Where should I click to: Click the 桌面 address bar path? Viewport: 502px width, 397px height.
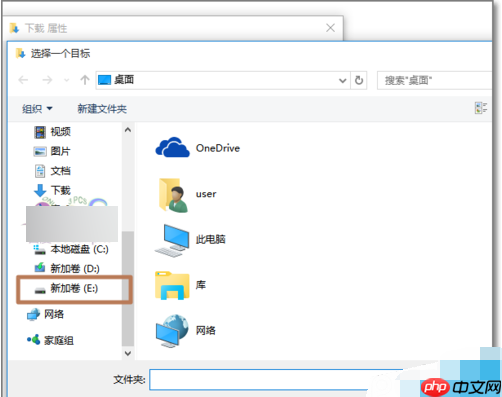click(124, 80)
